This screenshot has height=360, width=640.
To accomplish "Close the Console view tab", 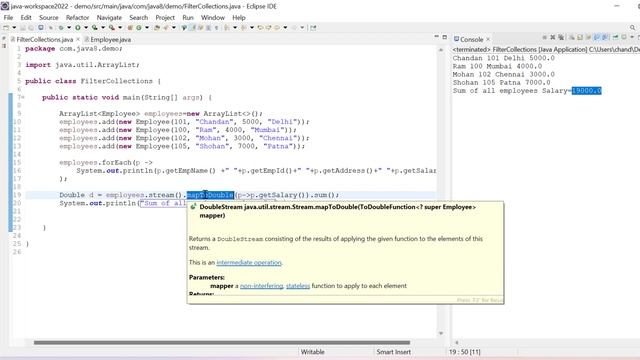I will (488, 39).
